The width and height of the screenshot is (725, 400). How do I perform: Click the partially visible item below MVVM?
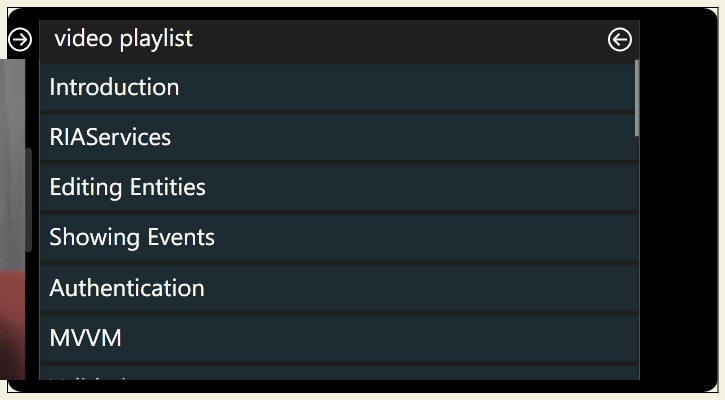(x=338, y=373)
